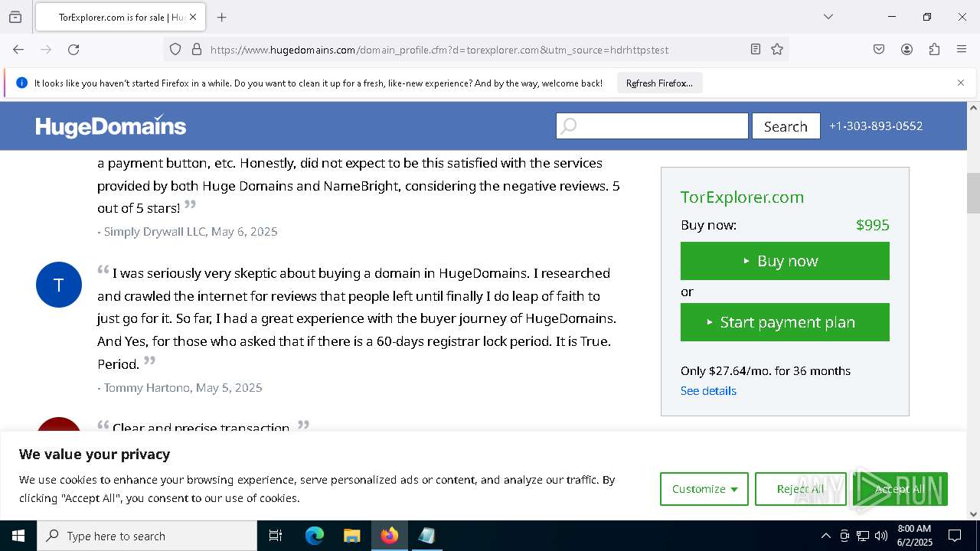Go back to previous page
This screenshot has width=980, height=551.
[x=18, y=50]
